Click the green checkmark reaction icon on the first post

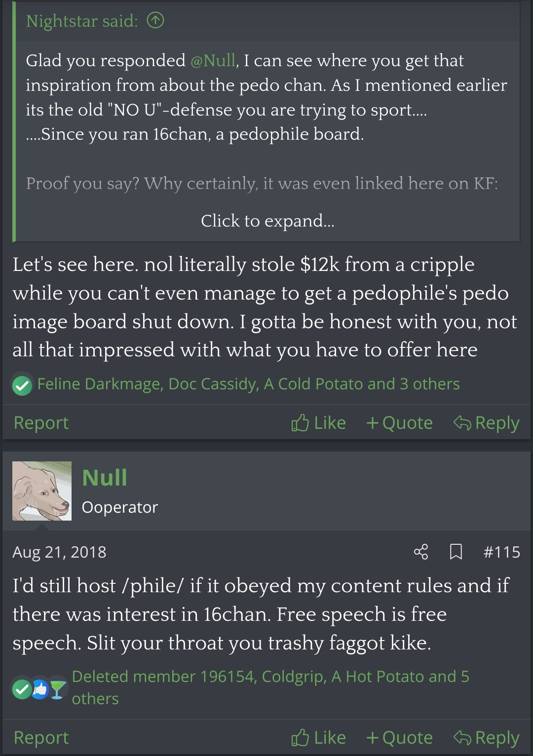pyautogui.click(x=22, y=385)
